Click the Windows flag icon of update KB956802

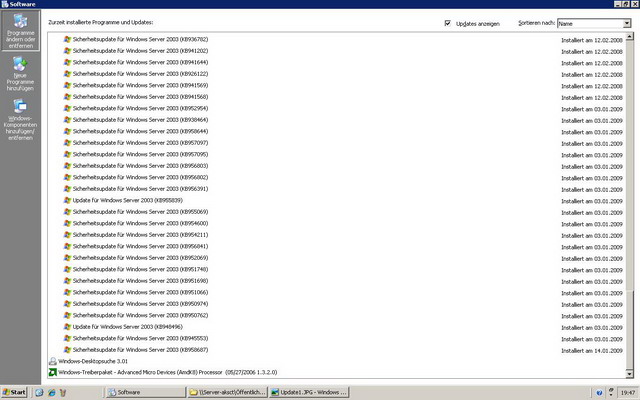point(67,177)
